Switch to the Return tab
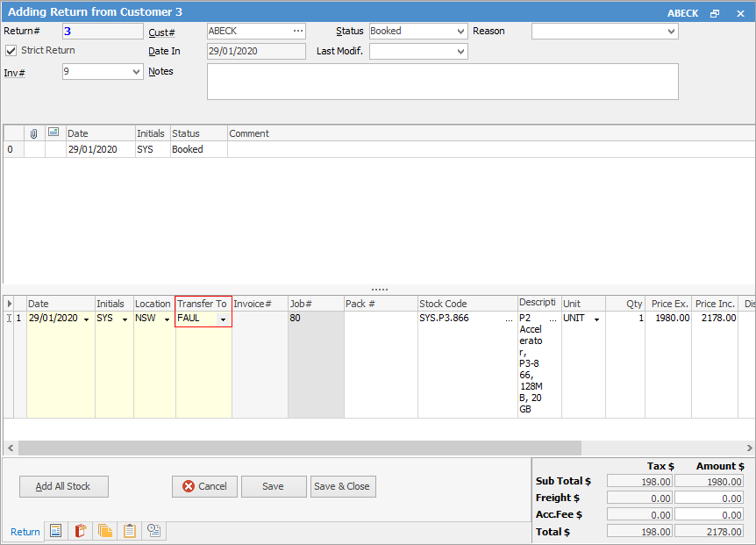This screenshot has width=756, height=545. (x=25, y=532)
